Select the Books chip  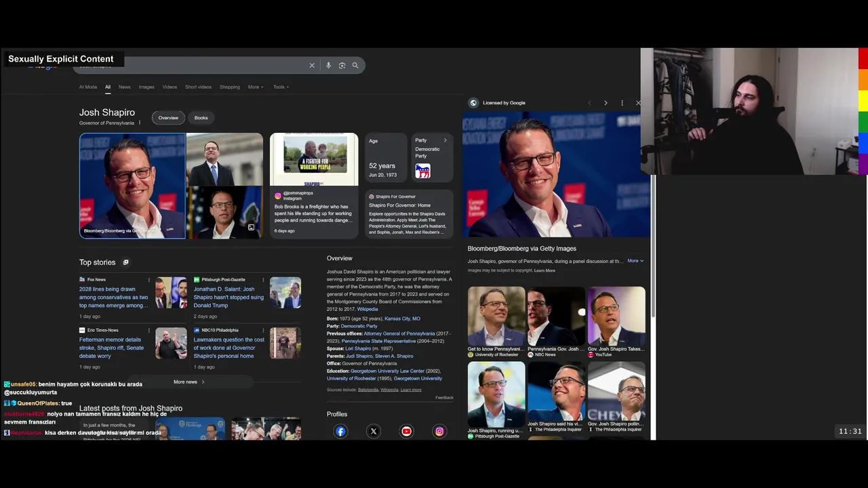[201, 118]
